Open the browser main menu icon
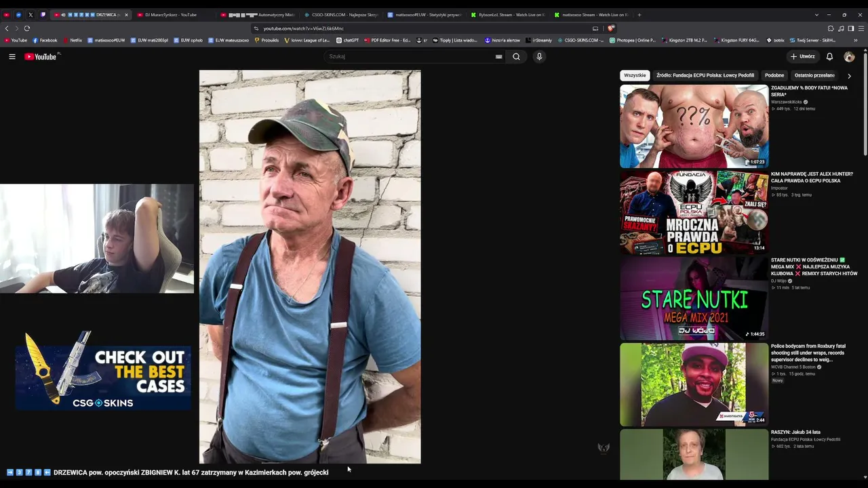868x488 pixels. pos(861,28)
